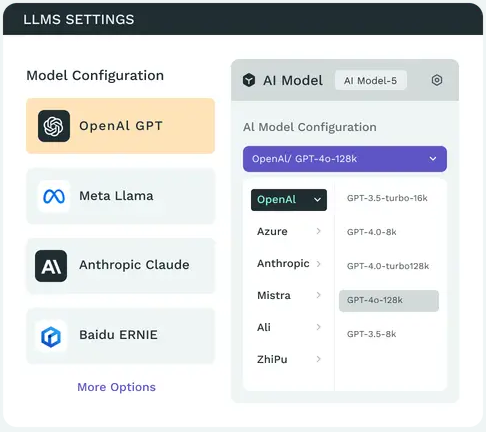486x432 pixels.
Task: Click the Anthropic logo icon
Action: [x=51, y=266]
